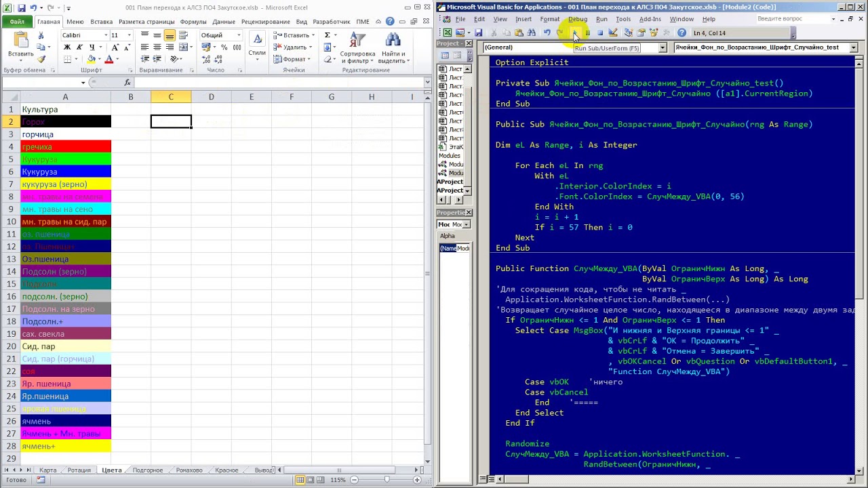This screenshot has height=488, width=868.
Task: Click the Сортировка и фильтр button
Action: coord(357,49)
